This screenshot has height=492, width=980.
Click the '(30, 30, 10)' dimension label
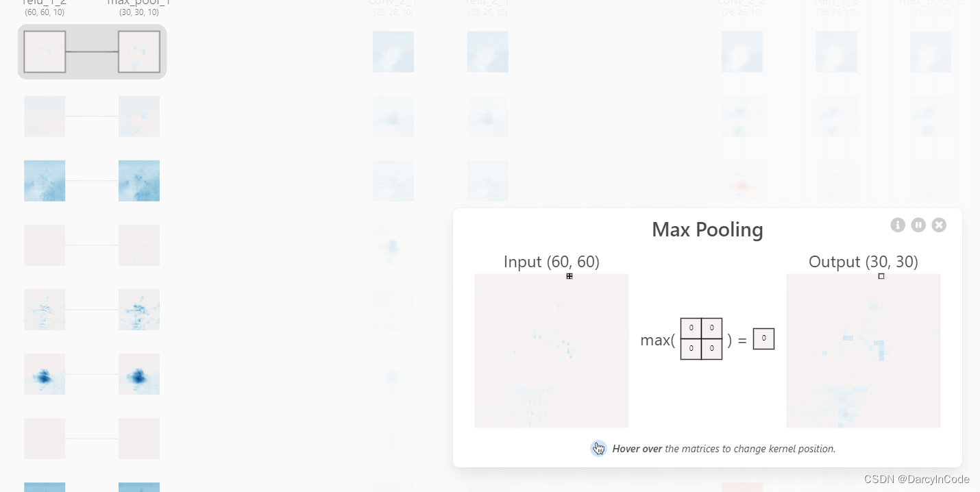point(139,12)
